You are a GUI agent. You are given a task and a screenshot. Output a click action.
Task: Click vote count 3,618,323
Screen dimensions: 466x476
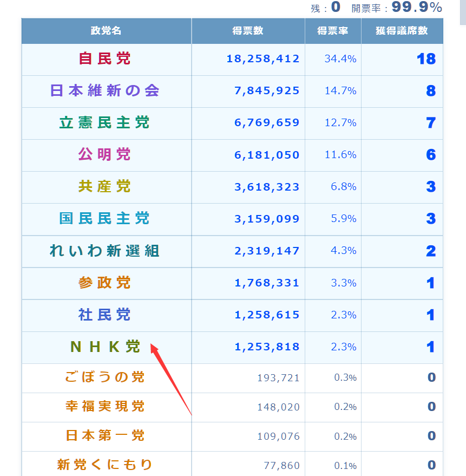267,187
